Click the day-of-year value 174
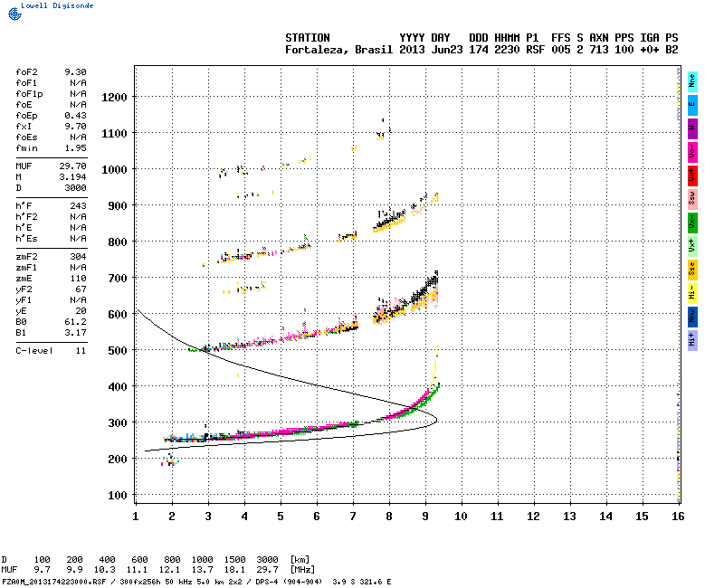The image size is (724, 588). [x=479, y=50]
